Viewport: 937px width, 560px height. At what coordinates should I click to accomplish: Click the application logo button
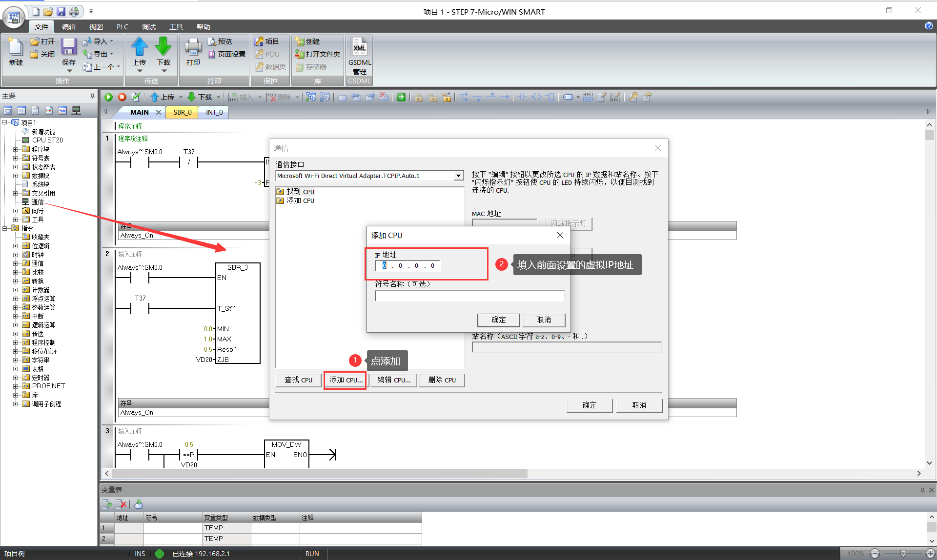tap(14, 17)
